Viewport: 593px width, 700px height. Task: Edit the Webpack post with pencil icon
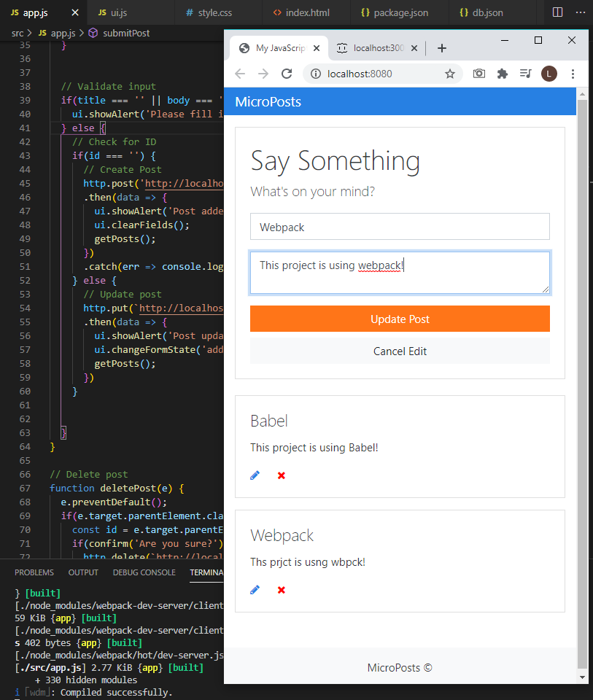pyautogui.click(x=255, y=590)
